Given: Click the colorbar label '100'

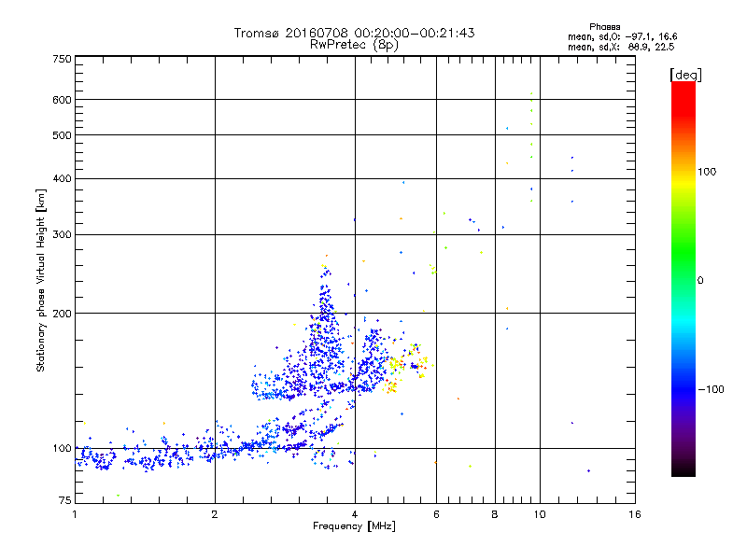Looking at the screenshot, I should (707, 172).
